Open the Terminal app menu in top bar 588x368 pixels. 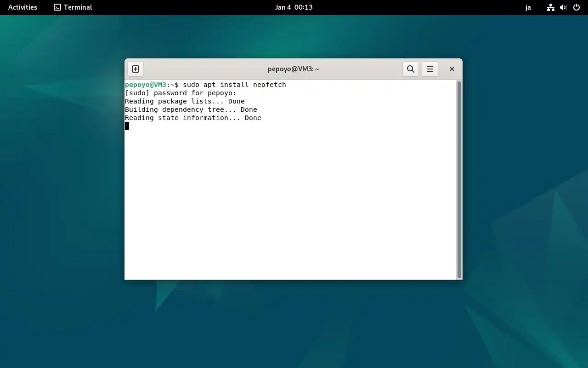[x=73, y=7]
